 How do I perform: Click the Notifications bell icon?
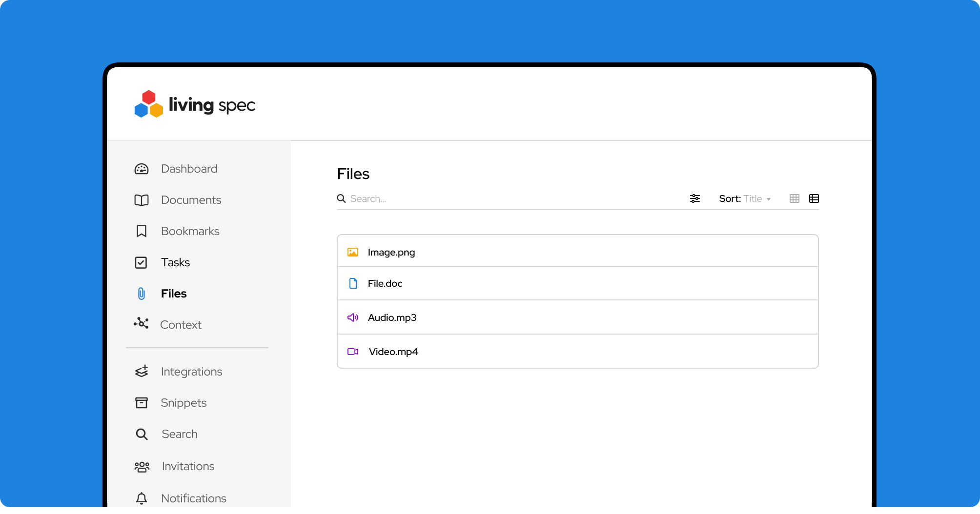pyautogui.click(x=142, y=498)
